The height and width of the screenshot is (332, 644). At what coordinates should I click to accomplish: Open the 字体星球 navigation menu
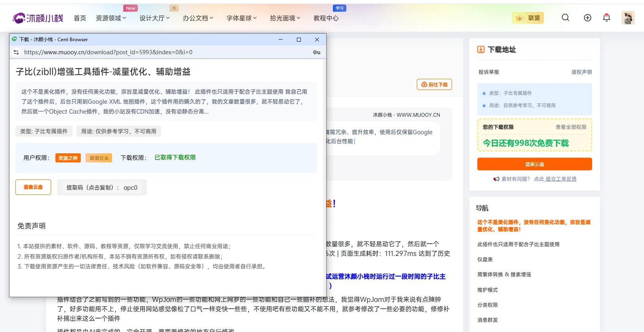click(241, 18)
